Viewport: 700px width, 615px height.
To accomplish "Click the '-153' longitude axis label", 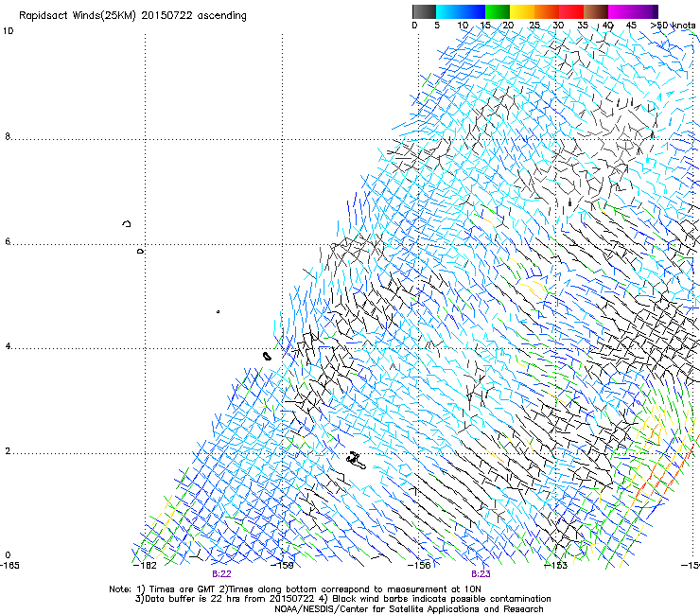I will point(555,566).
